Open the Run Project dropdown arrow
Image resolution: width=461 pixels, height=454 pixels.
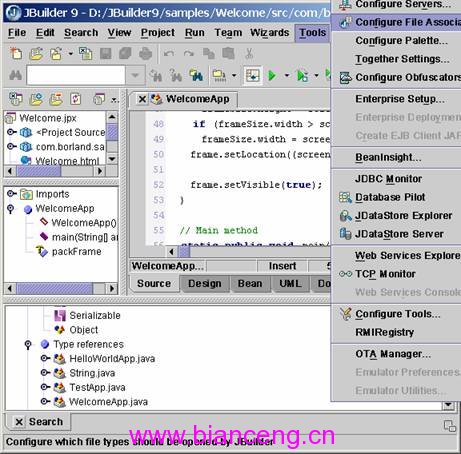click(x=287, y=76)
